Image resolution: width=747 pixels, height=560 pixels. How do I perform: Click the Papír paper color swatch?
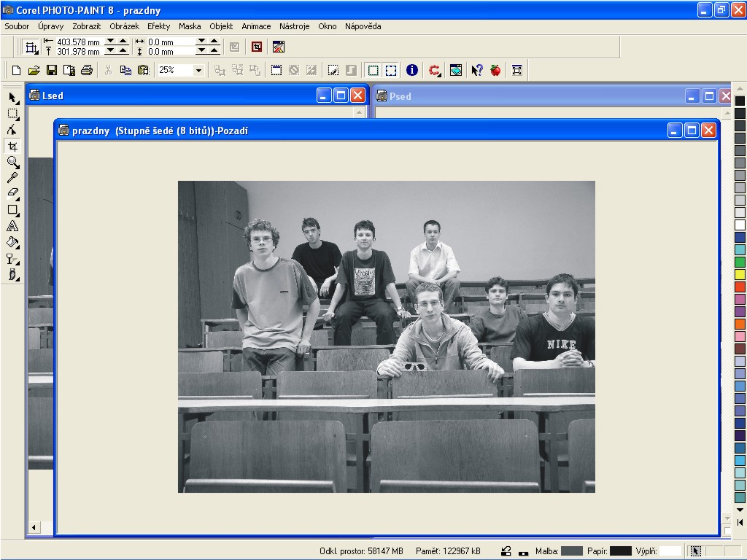pos(620,551)
